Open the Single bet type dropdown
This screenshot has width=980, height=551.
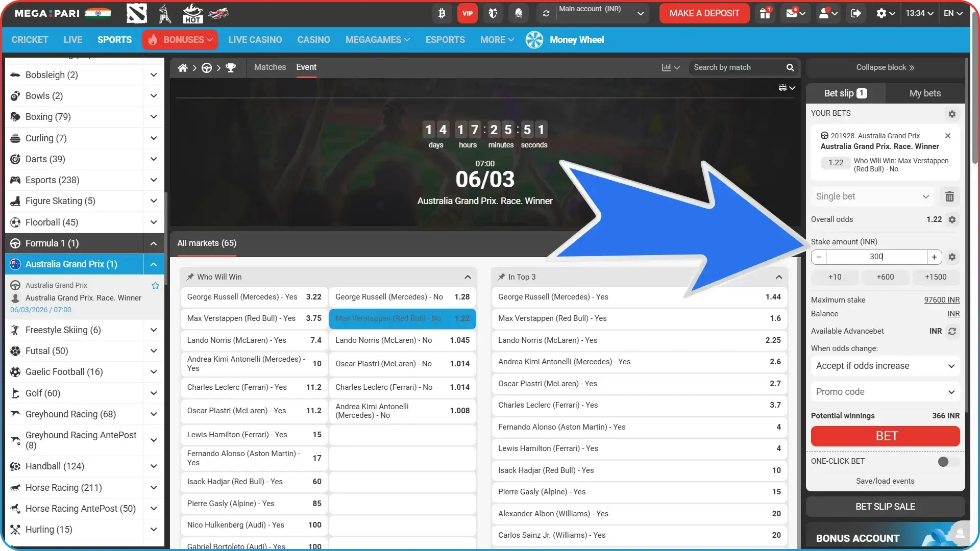click(x=872, y=196)
